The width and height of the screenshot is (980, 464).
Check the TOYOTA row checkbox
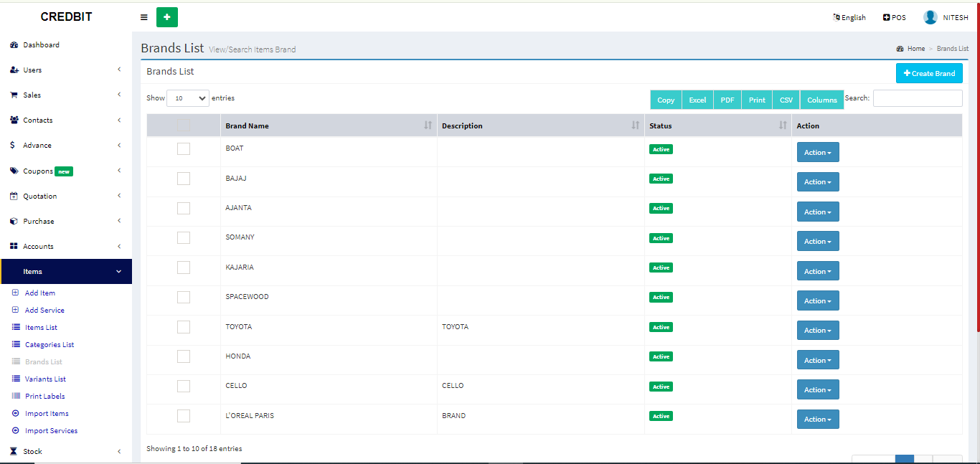pos(184,327)
